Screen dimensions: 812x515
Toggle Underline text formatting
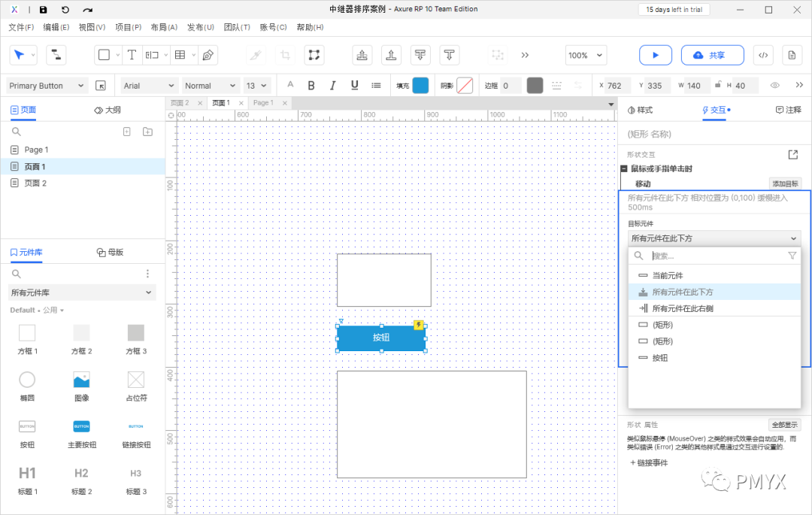pos(354,86)
